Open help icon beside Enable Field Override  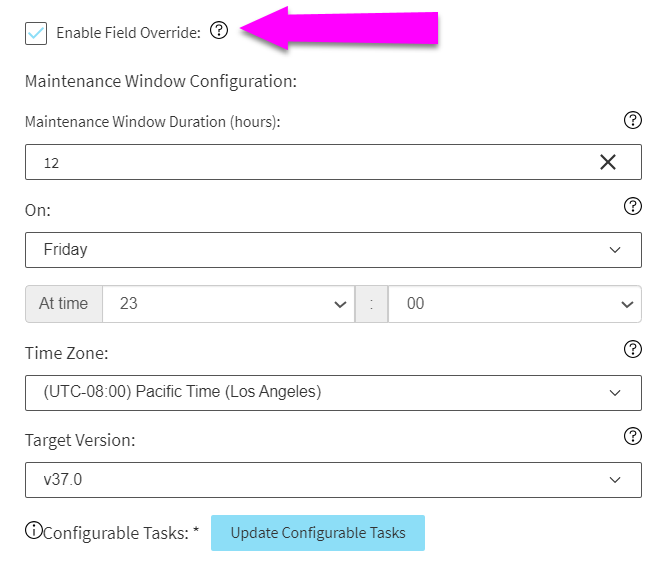coord(219,30)
